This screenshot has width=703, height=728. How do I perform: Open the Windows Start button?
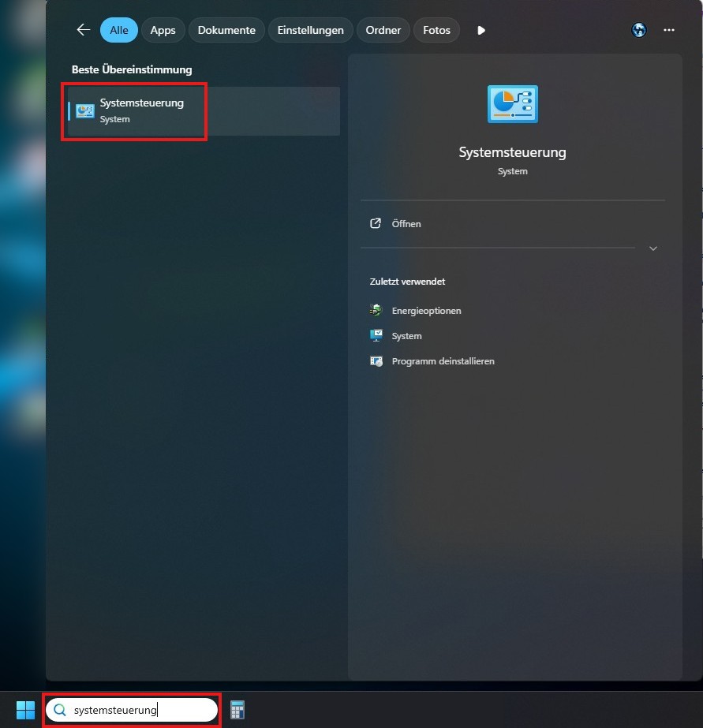point(25,710)
